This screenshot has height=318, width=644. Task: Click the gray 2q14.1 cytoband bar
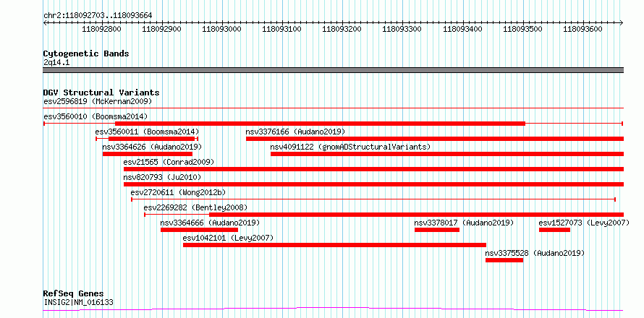(334, 70)
